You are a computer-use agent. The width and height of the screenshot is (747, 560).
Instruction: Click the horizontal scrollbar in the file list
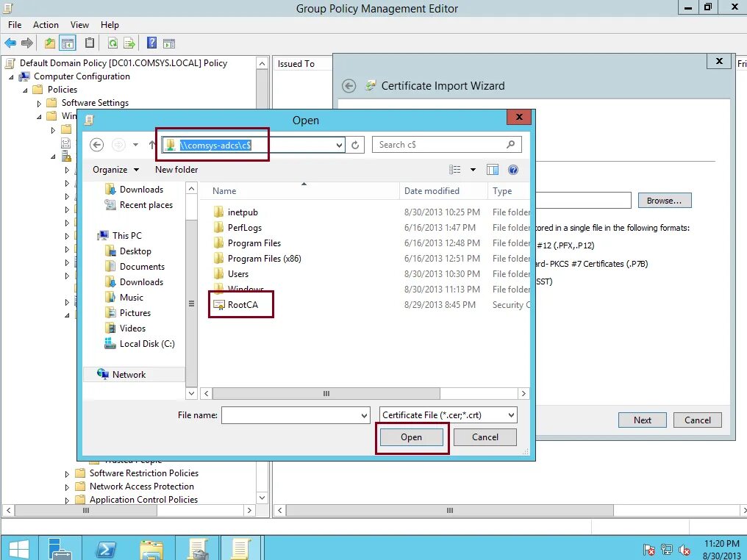tap(326, 393)
